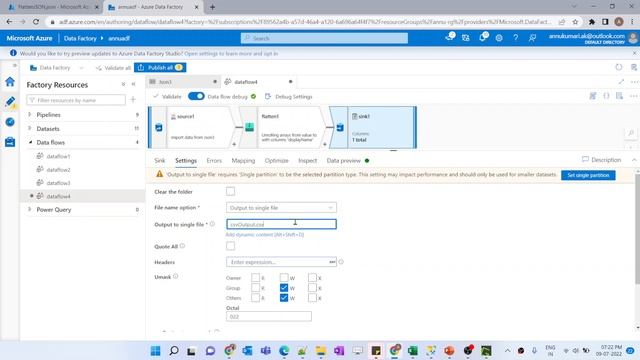Click the Azure notifications bell icon
640x360 pixels.
click(x=482, y=38)
